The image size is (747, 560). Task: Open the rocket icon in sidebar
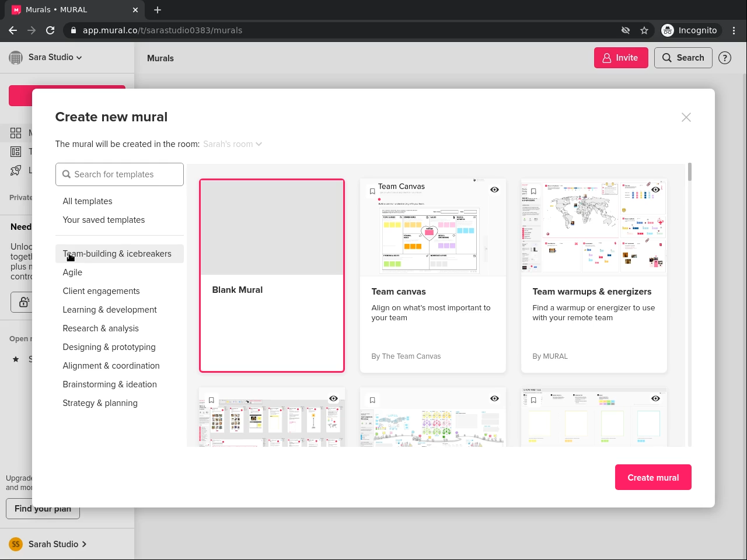(16, 170)
